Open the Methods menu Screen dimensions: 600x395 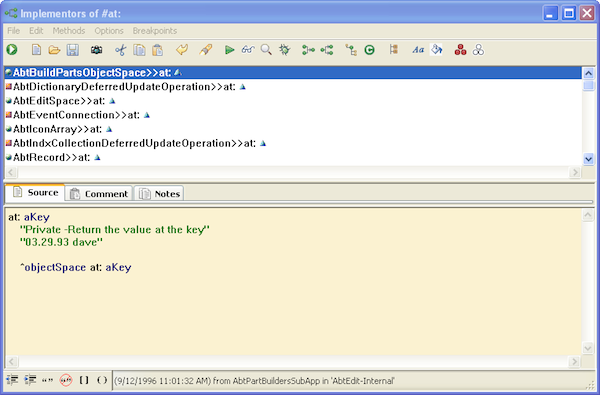point(69,31)
